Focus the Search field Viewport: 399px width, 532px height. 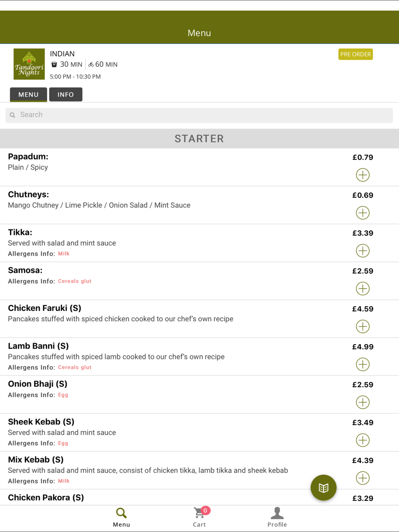[199, 115]
